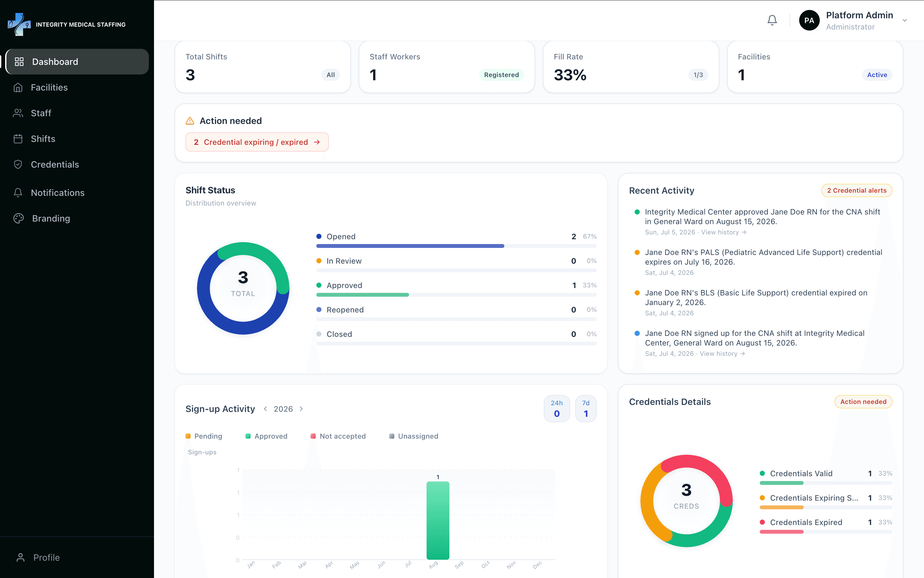Click the Action needed badge in Credentials Details
The height and width of the screenshot is (578, 924).
click(863, 402)
